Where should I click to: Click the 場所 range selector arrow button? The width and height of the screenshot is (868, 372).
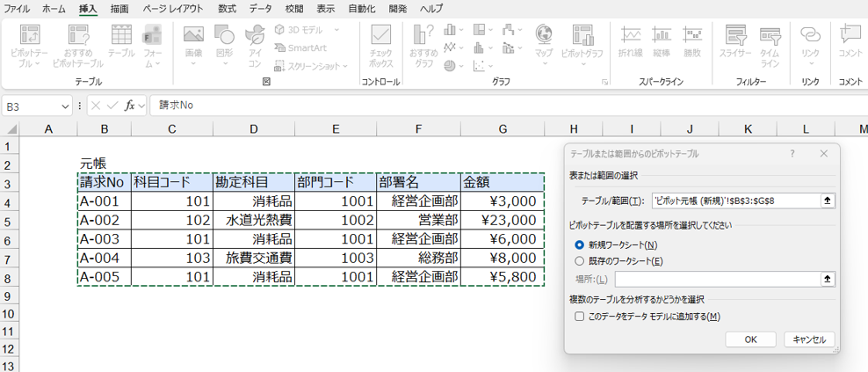click(x=828, y=279)
